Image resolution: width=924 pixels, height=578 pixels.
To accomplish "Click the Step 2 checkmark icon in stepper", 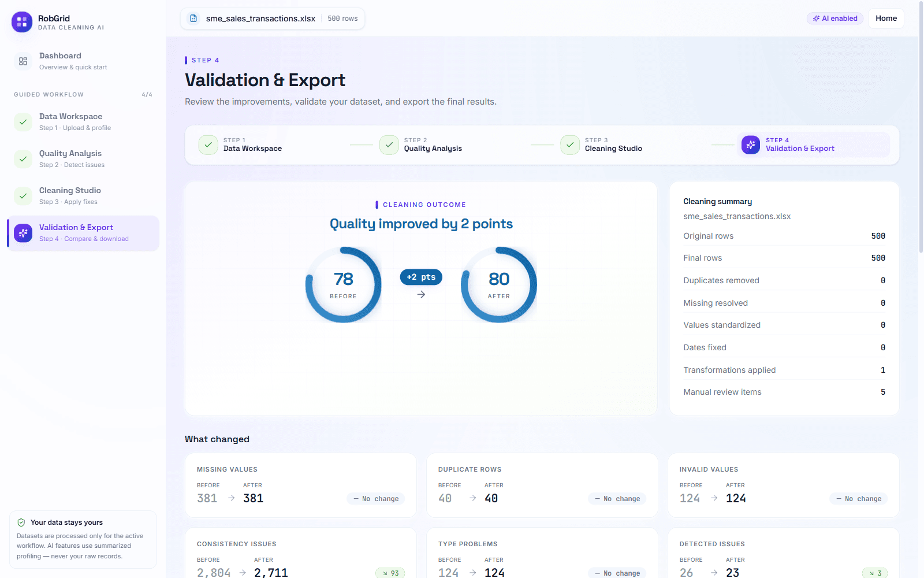I will tap(389, 145).
